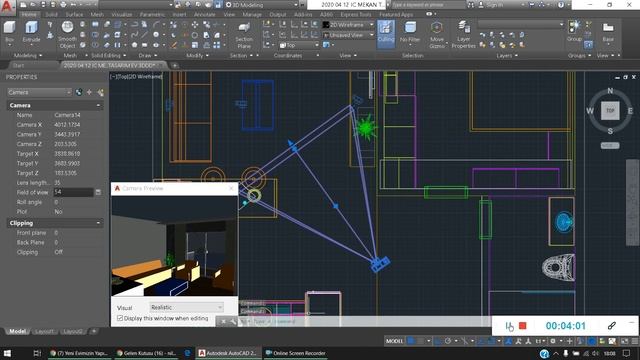
Task: Open Task View on the taskbar
Action: tap(37, 353)
